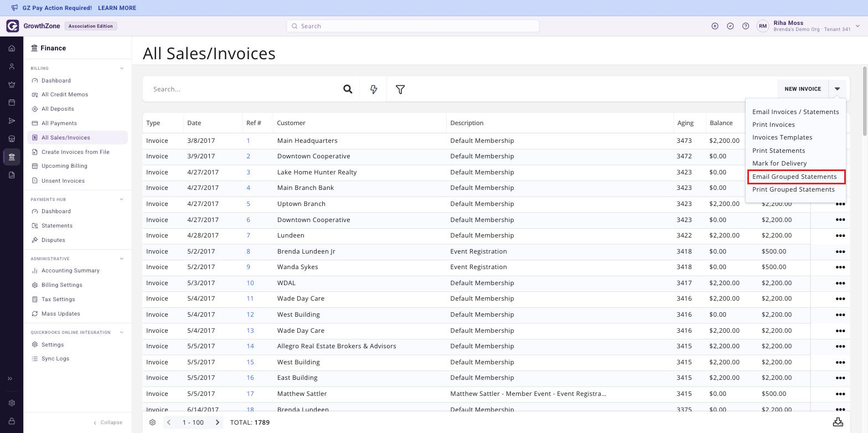This screenshot has width=868, height=433.
Task: Click the NEW INVOICE button
Action: click(803, 89)
